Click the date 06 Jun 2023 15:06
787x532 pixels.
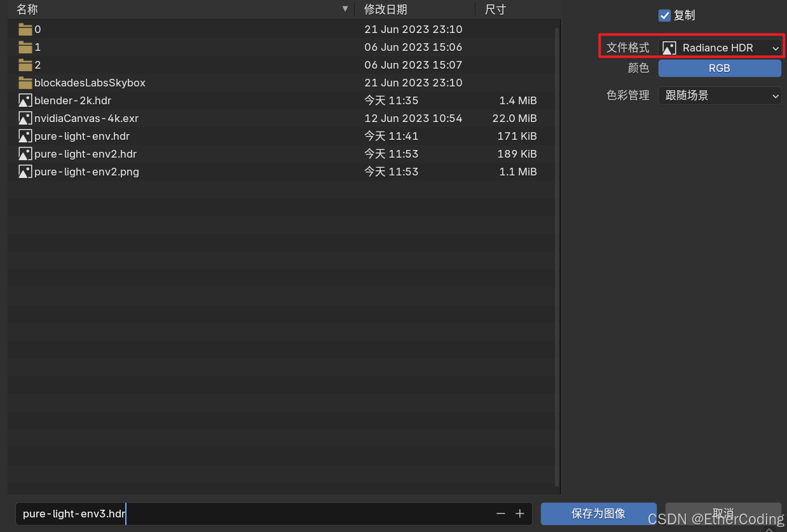[413, 47]
